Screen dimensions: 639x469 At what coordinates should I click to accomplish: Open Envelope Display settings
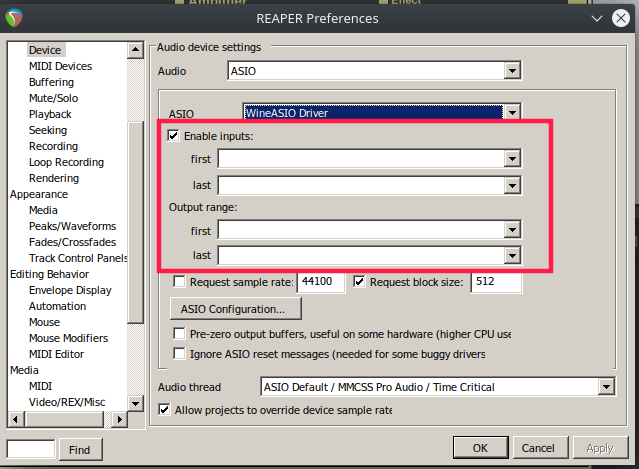point(70,290)
